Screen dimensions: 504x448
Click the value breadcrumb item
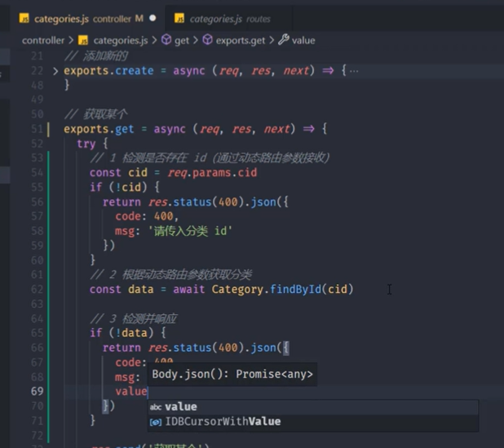click(x=303, y=41)
